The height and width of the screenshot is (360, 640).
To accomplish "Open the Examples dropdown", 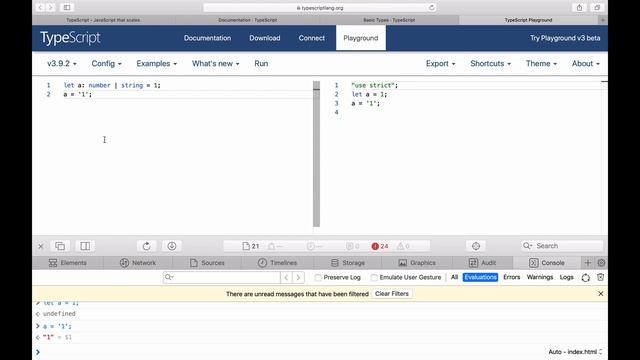I will click(156, 64).
